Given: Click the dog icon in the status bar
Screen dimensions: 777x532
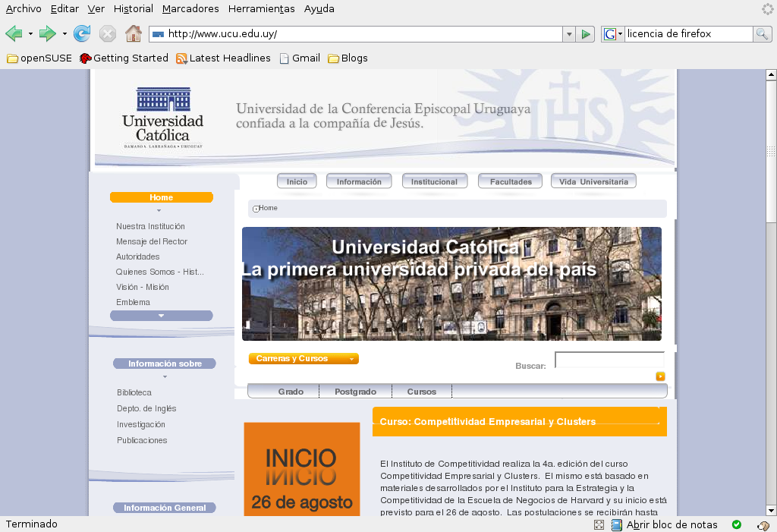Looking at the screenshot, I should [763, 525].
